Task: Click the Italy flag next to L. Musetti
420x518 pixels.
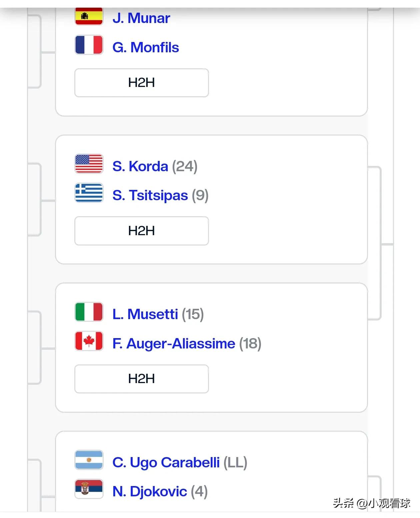Action: (89, 312)
